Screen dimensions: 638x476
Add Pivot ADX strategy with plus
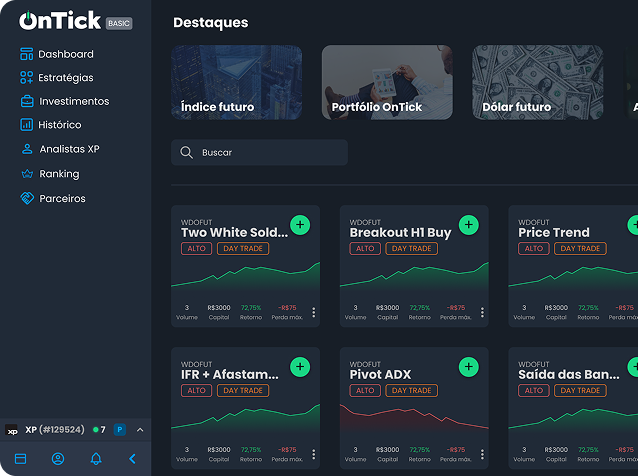(469, 367)
